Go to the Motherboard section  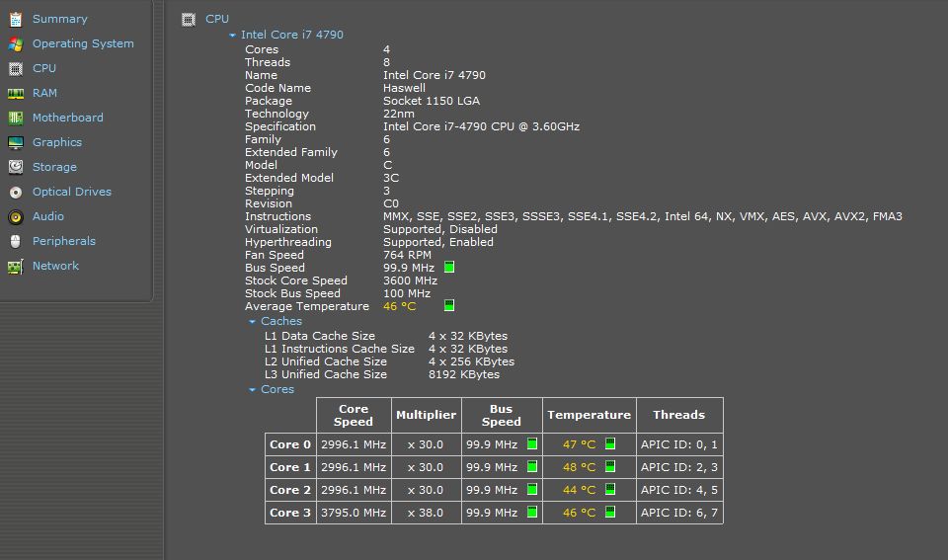tap(68, 118)
